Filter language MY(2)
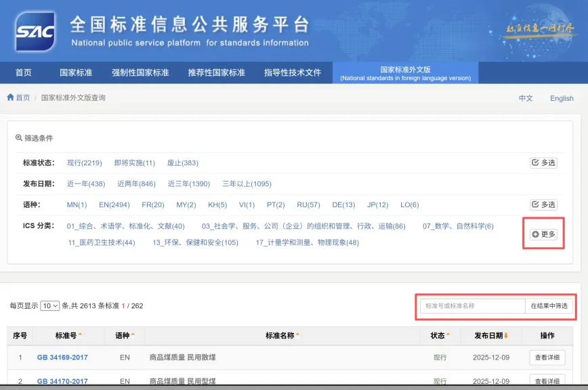 pyautogui.click(x=186, y=204)
